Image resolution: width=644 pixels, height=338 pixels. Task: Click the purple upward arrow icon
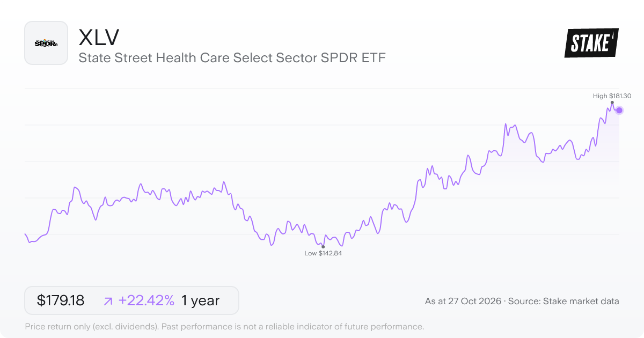coord(108,301)
